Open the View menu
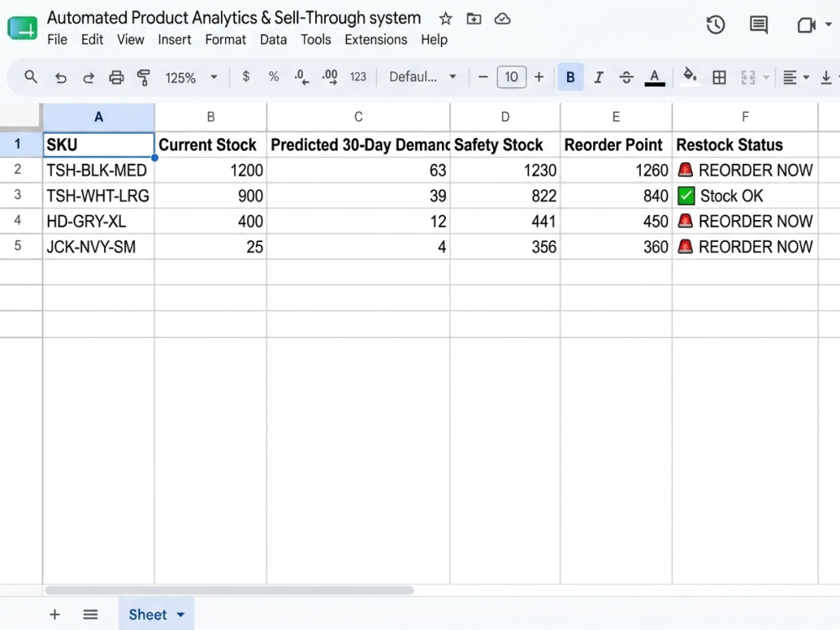 (131, 39)
